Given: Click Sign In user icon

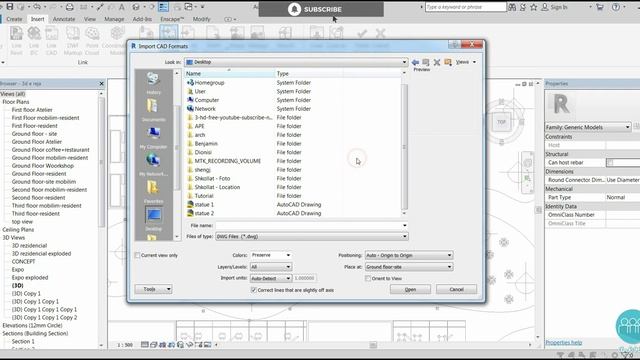Looking at the screenshot, I should 545,7.
